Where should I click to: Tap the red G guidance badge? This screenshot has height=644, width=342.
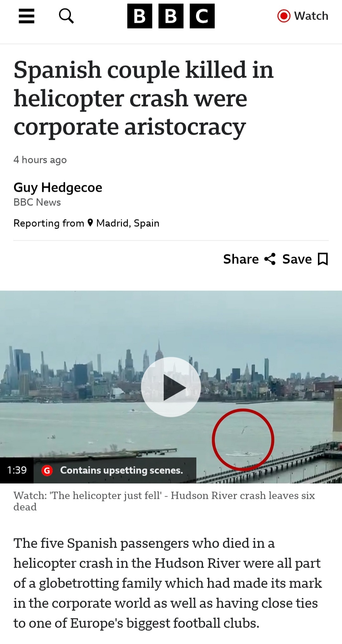[x=47, y=471]
